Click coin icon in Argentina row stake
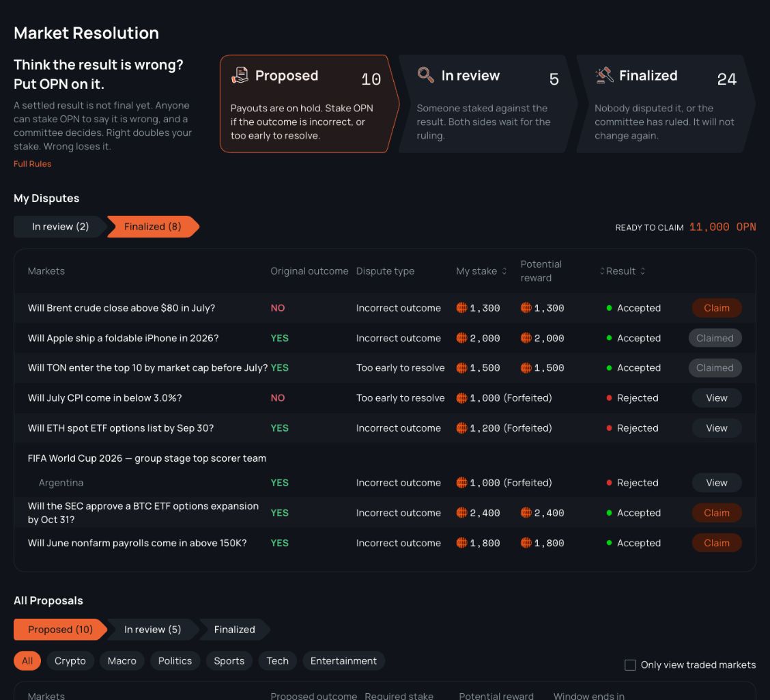This screenshot has width=770, height=700. tap(461, 483)
